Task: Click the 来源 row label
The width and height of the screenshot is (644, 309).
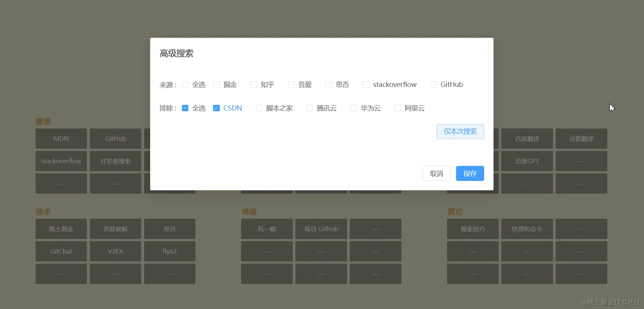Action: tap(168, 85)
